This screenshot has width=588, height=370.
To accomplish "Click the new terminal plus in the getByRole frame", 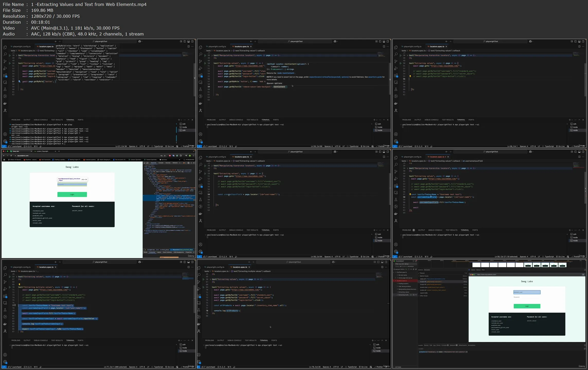I will [179, 120].
